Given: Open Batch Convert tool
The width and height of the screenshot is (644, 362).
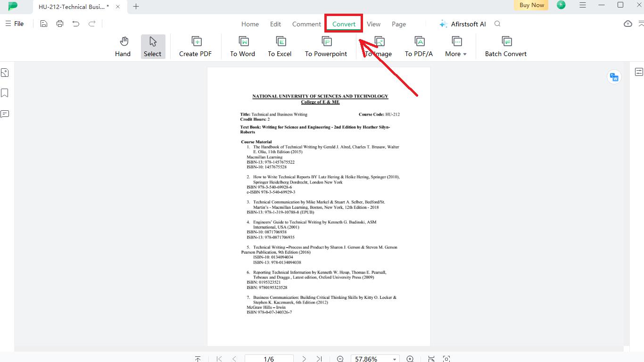Looking at the screenshot, I should coord(506,47).
